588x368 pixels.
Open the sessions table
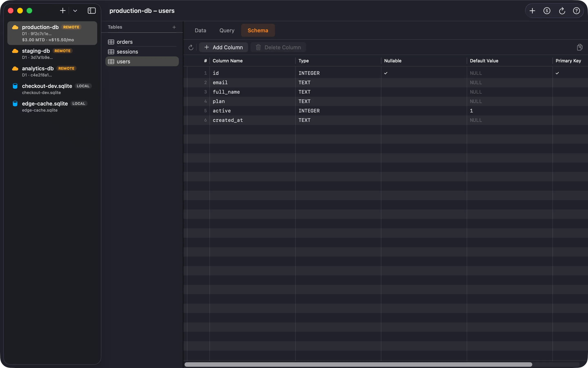click(142, 52)
